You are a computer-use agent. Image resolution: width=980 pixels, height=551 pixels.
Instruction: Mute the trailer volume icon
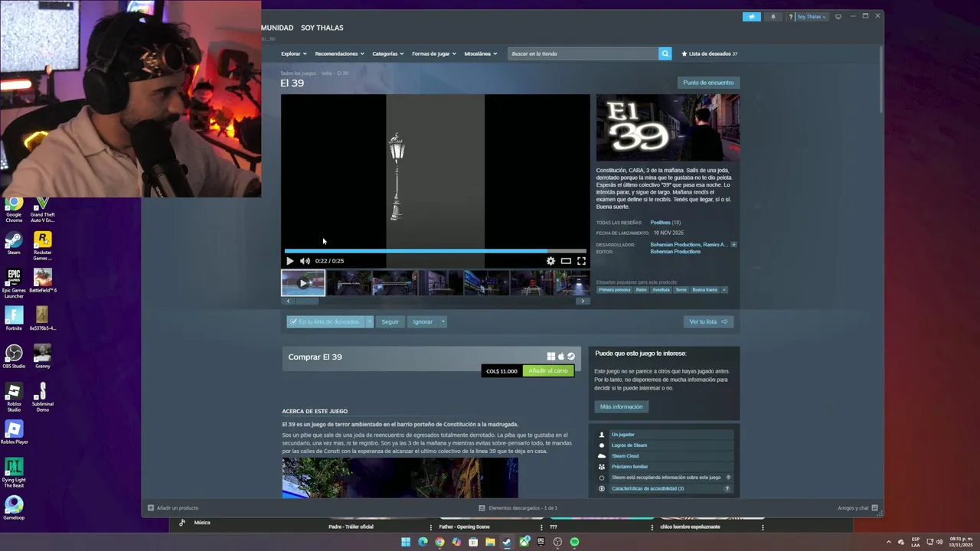[x=305, y=261]
